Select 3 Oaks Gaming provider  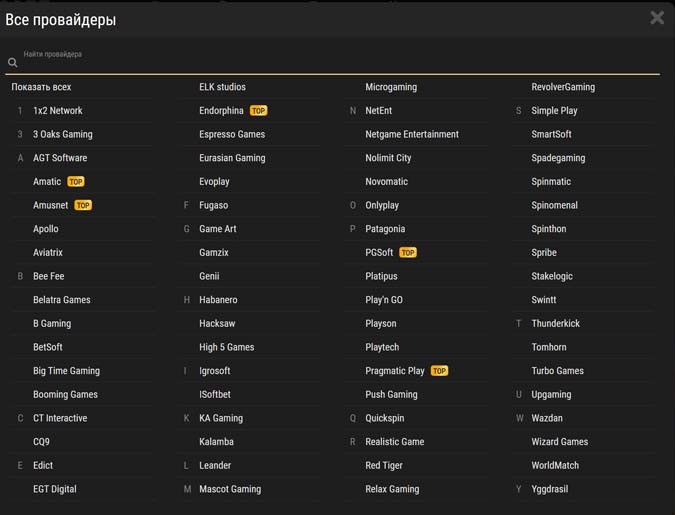click(62, 134)
